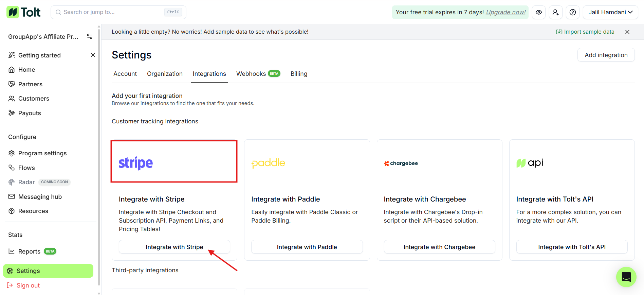
Task: Click the Upgrade now link
Action: click(506, 12)
